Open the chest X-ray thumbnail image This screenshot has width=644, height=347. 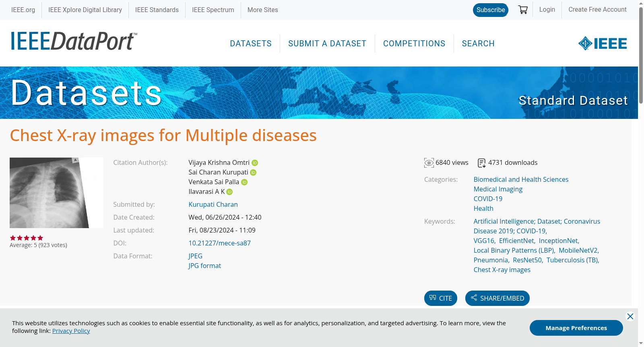[56, 193]
